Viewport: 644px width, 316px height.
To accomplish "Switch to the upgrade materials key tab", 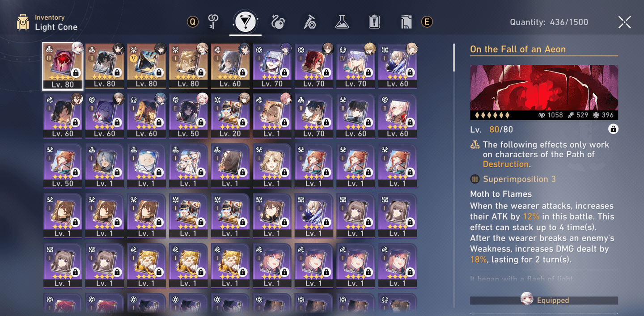I will pos(213,21).
